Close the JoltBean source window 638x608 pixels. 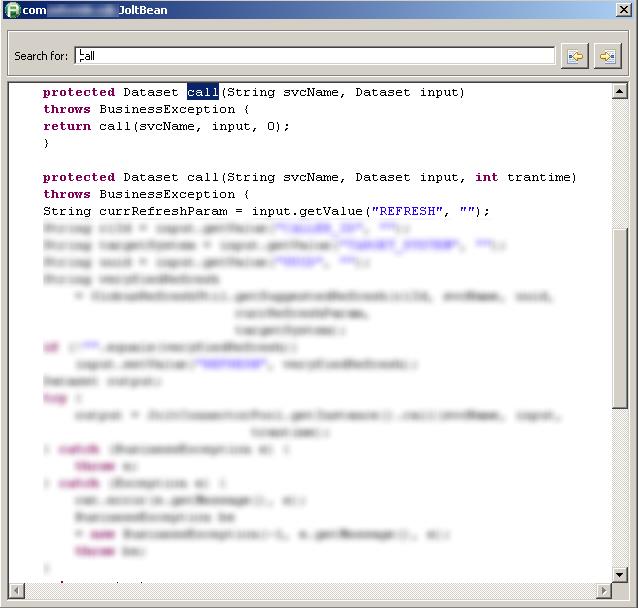click(624, 9)
